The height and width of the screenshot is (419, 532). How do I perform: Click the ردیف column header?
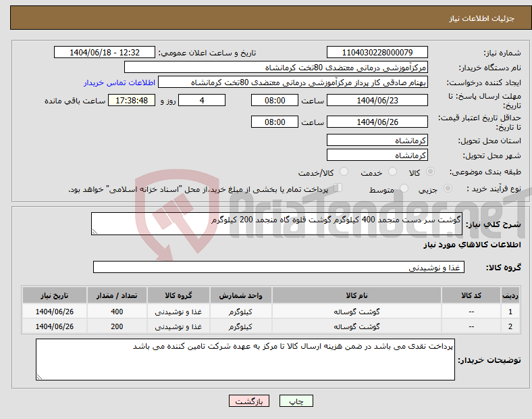pos(510,295)
